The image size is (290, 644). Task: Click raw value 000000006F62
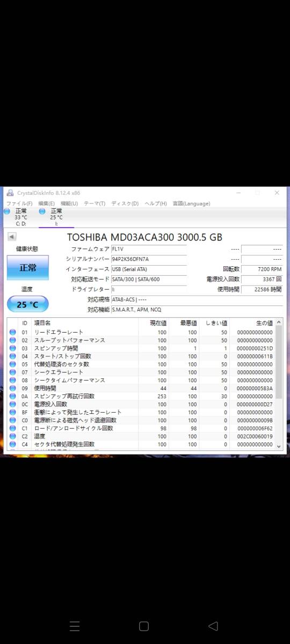coord(255,428)
